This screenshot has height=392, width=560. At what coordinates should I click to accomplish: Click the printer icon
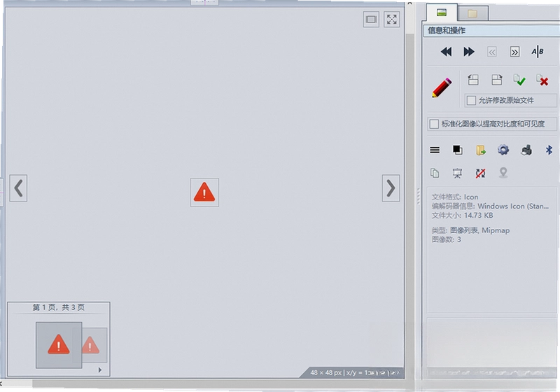526,150
